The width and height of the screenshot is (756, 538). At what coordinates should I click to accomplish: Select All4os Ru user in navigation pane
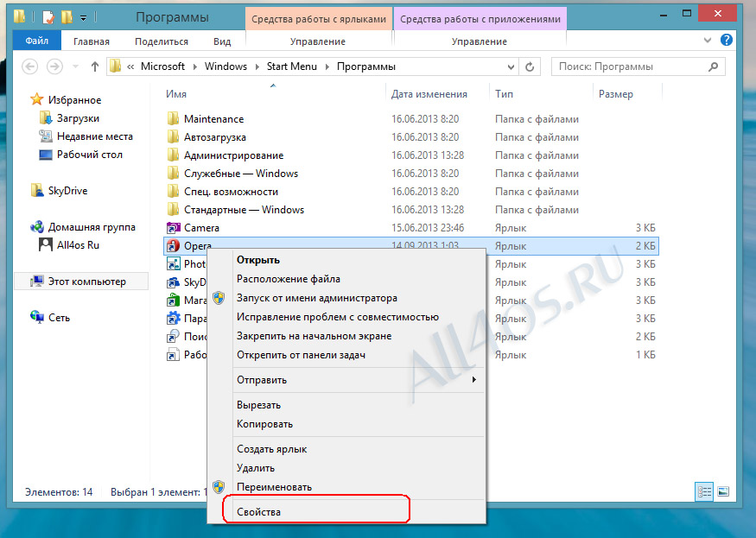tap(78, 245)
